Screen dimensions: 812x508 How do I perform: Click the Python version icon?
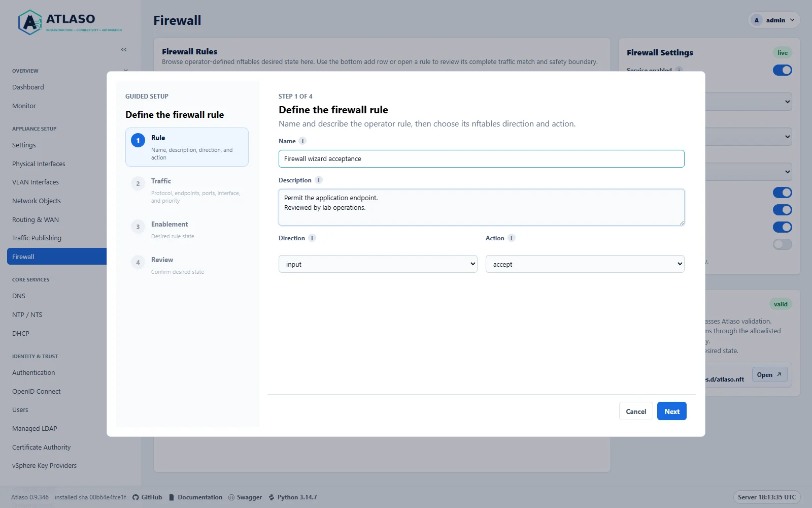coord(272,497)
